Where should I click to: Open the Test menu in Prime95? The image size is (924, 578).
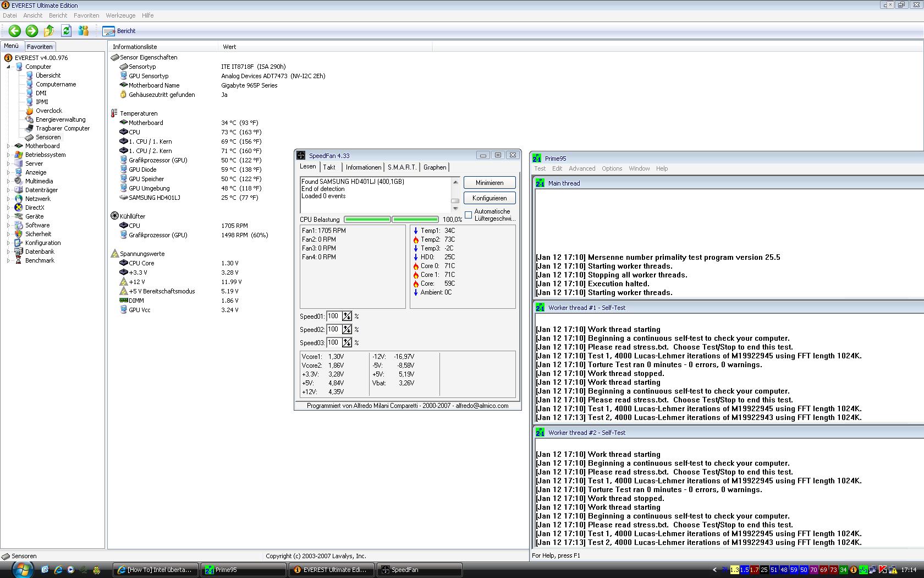[x=540, y=168]
